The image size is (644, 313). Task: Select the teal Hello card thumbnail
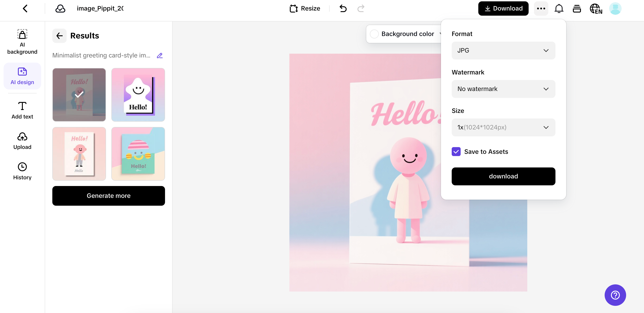click(138, 154)
